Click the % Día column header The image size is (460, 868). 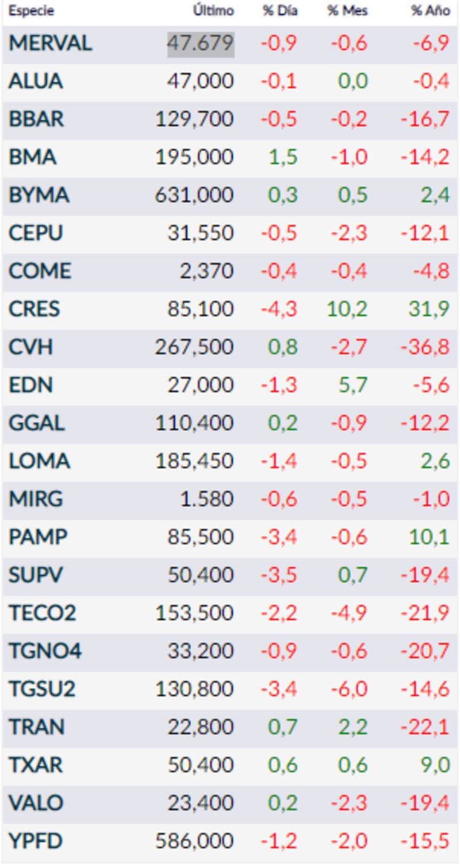pos(280,11)
